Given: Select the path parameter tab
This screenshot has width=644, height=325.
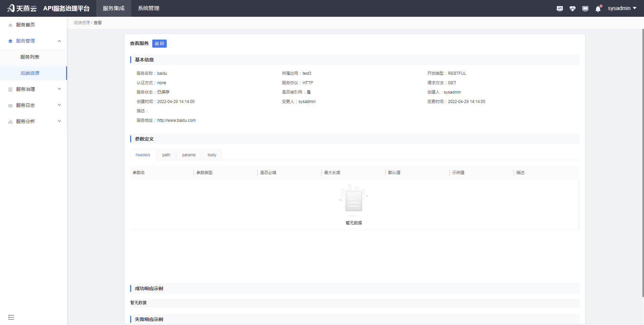Looking at the screenshot, I should pos(166,155).
